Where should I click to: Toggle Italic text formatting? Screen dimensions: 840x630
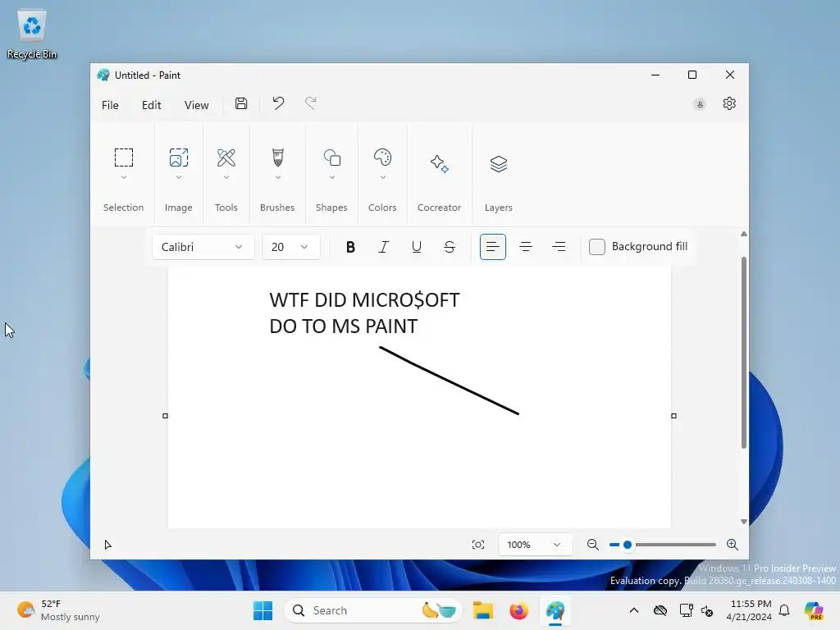click(x=384, y=247)
